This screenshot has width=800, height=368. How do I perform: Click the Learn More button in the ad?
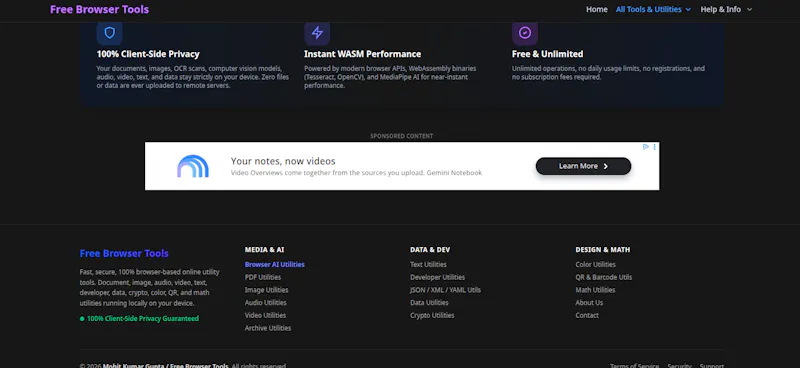(x=583, y=166)
